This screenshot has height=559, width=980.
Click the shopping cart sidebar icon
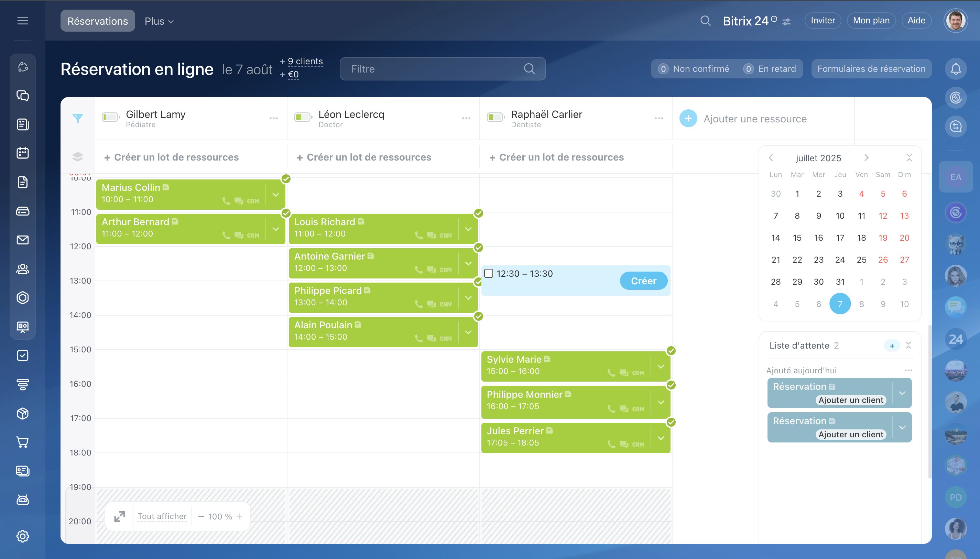coord(23,442)
